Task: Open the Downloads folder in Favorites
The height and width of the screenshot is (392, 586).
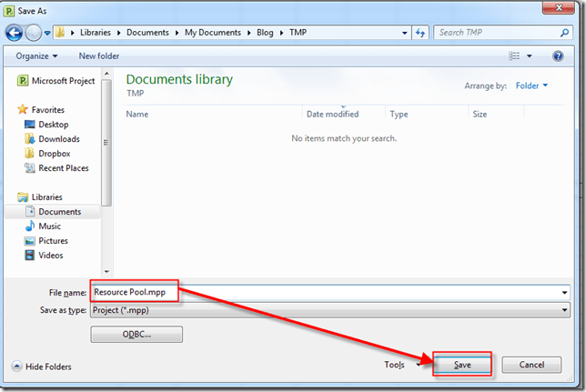Action: coord(58,139)
